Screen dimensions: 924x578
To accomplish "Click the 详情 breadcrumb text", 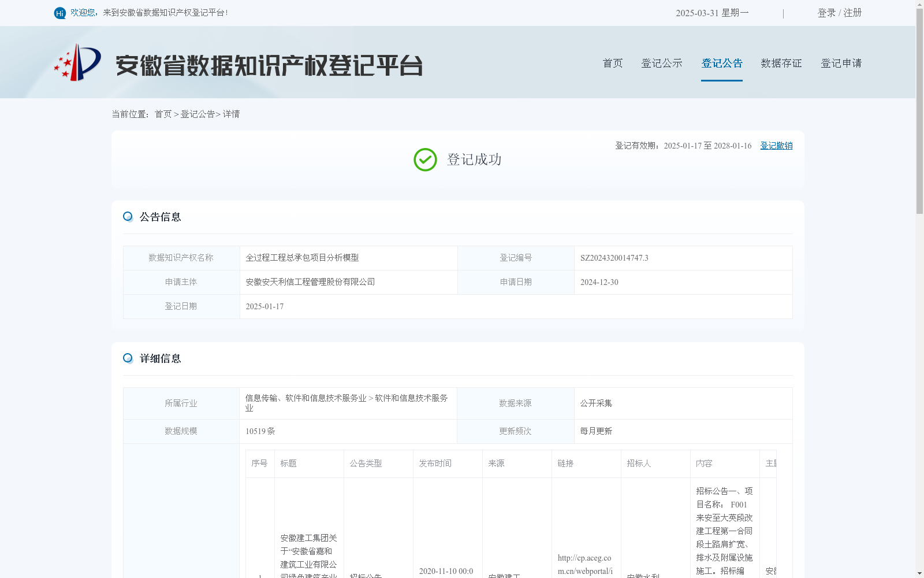I will pos(231,114).
